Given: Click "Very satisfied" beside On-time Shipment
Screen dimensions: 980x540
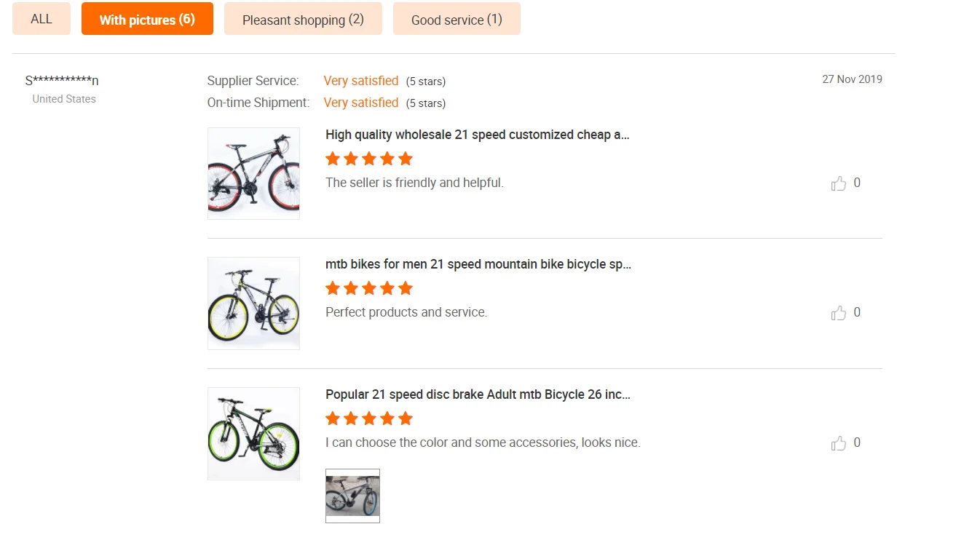Looking at the screenshot, I should 361,103.
